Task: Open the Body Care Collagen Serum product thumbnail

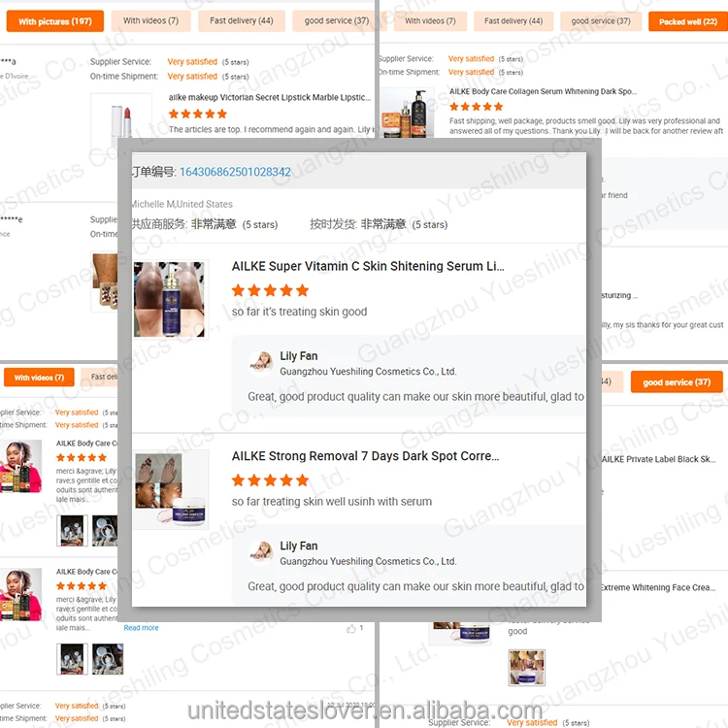Action: pyautogui.click(x=407, y=113)
